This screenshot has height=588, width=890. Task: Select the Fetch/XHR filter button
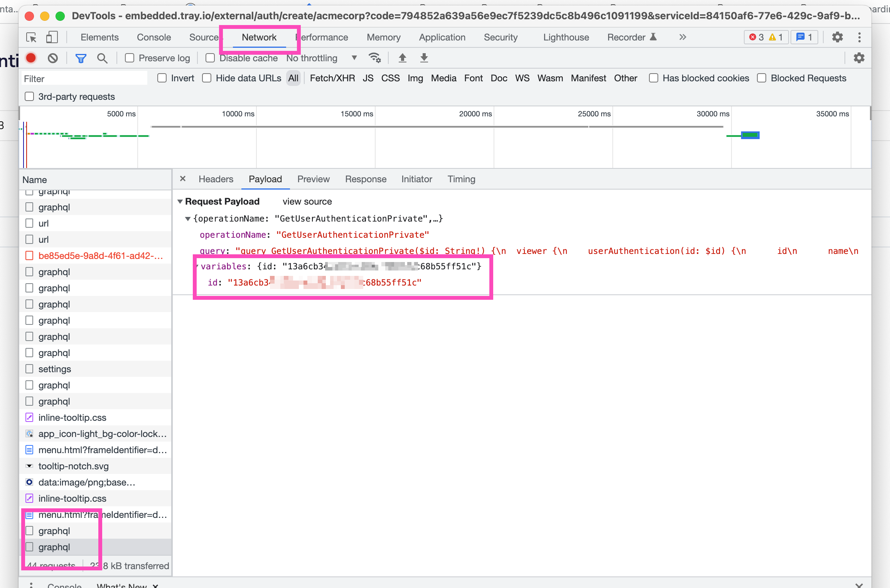[332, 78]
